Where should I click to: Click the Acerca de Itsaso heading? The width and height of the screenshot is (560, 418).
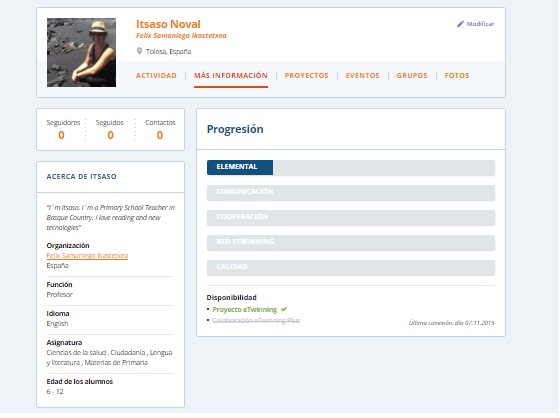click(x=81, y=176)
